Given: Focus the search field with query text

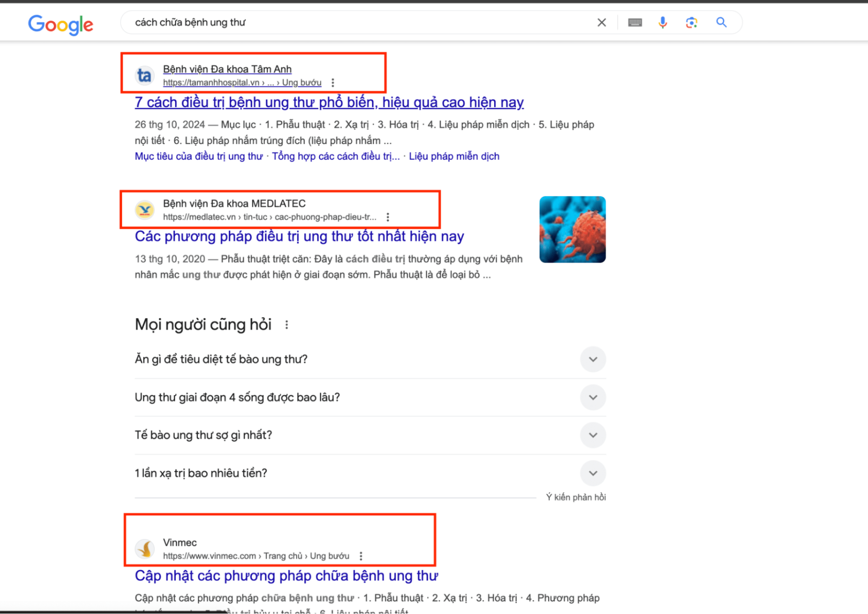Looking at the screenshot, I should point(362,23).
